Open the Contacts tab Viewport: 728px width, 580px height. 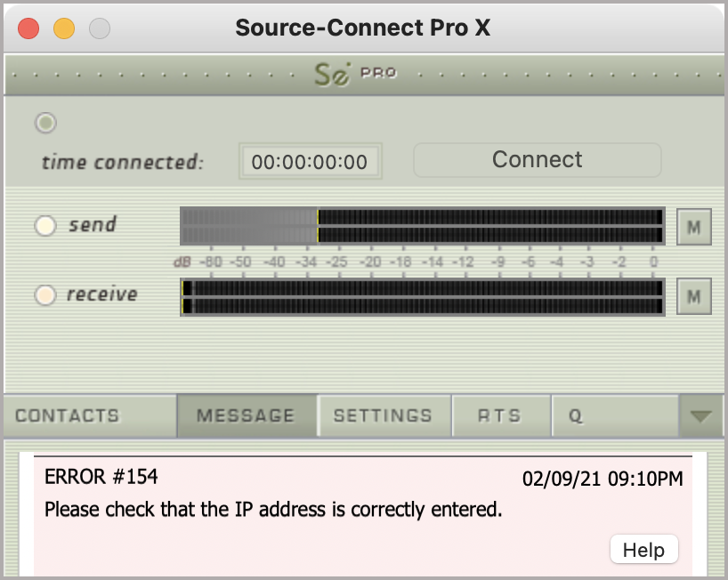[67, 416]
